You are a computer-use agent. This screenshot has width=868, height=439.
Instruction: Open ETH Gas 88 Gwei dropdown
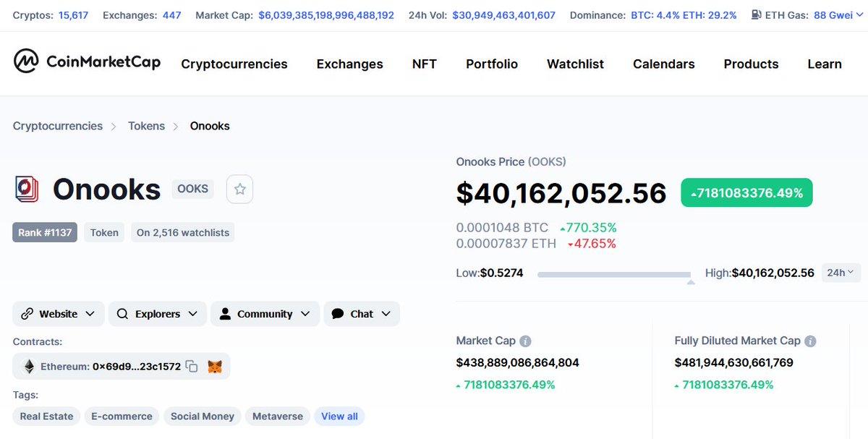pos(838,14)
